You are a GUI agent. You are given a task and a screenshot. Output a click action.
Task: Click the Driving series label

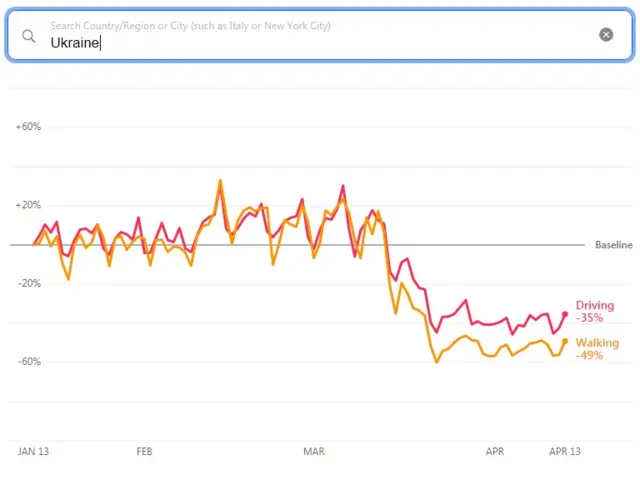click(x=595, y=305)
